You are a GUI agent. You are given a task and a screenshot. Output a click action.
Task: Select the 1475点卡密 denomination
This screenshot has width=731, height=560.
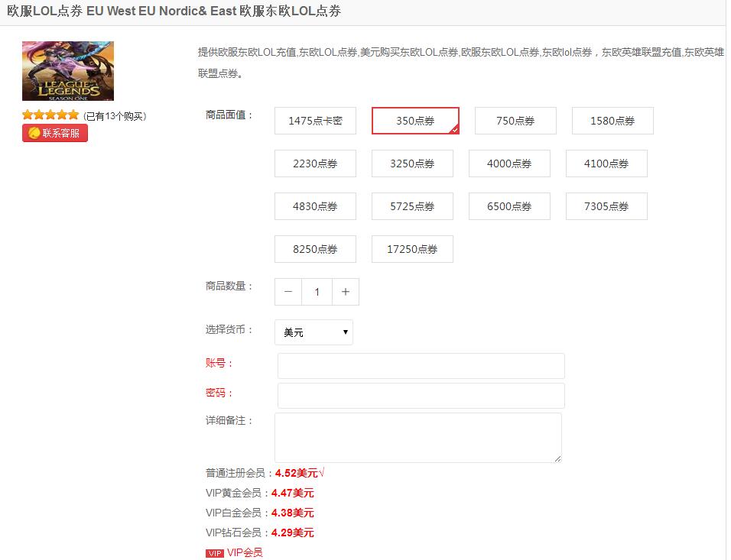(x=315, y=121)
